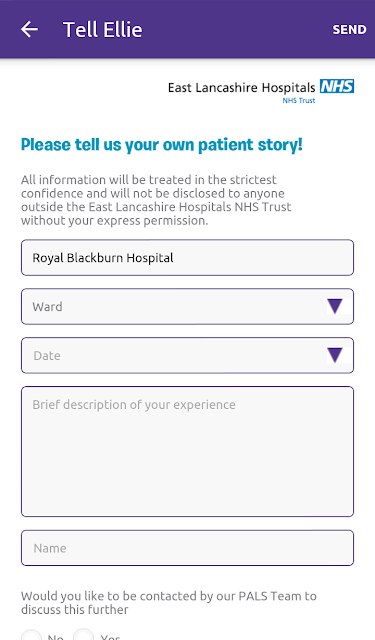The image size is (375, 640).
Task: Open the Date dropdown arrow
Action: 335,355
